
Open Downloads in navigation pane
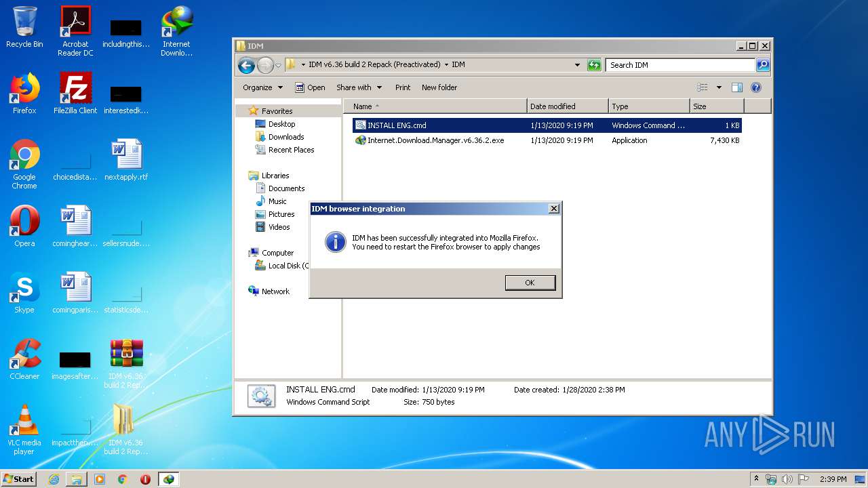coord(286,137)
